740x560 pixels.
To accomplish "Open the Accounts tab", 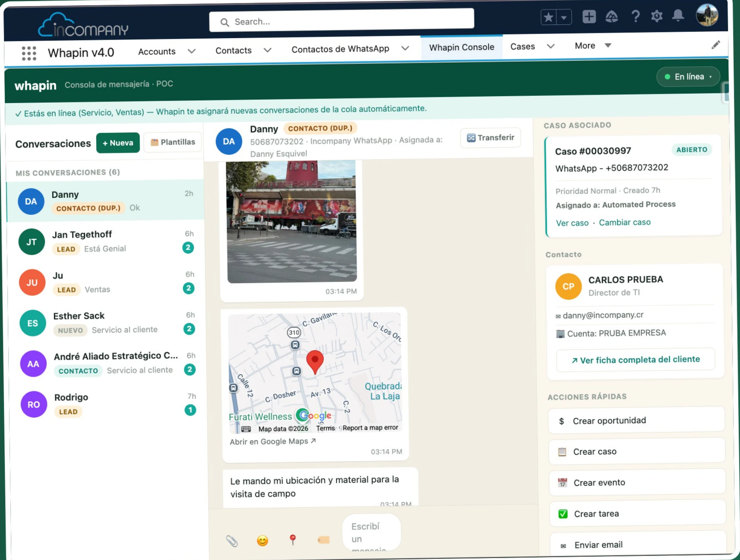I will (157, 51).
